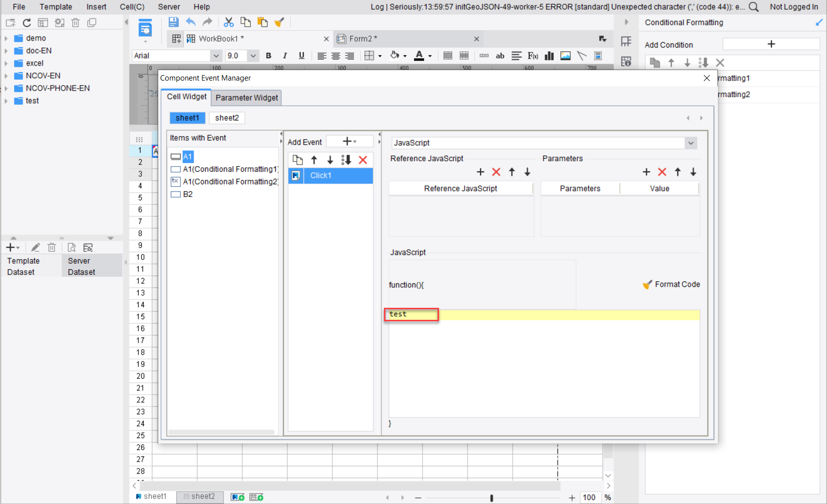Toggle Bold formatting button
827x504 pixels.
coord(269,56)
